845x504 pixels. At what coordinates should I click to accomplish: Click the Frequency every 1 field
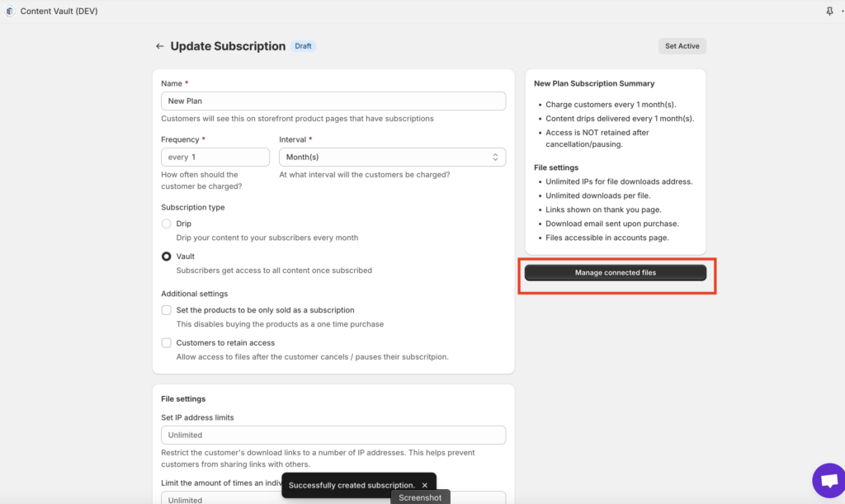point(215,158)
